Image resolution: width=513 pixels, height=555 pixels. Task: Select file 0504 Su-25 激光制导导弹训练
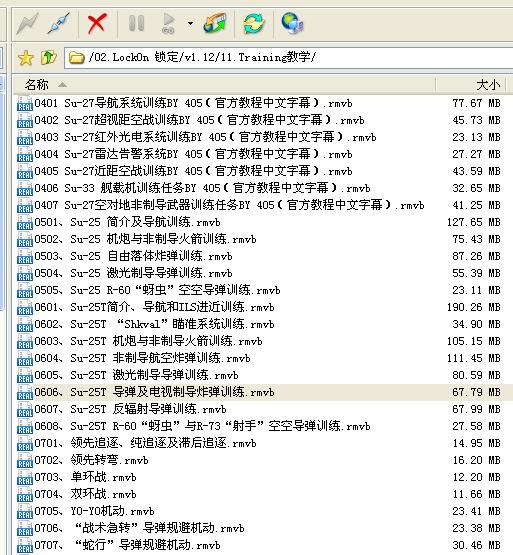(x=133, y=273)
